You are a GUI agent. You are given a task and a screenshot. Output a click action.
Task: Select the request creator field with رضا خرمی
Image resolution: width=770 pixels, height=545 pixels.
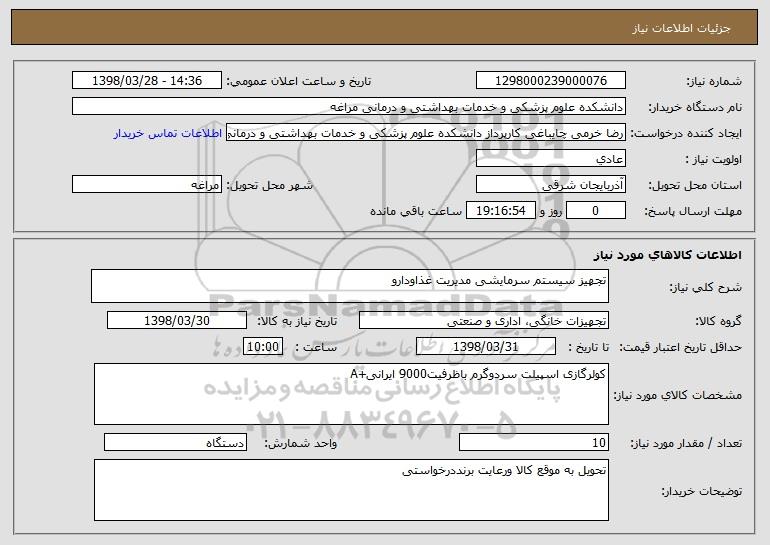[426, 133]
